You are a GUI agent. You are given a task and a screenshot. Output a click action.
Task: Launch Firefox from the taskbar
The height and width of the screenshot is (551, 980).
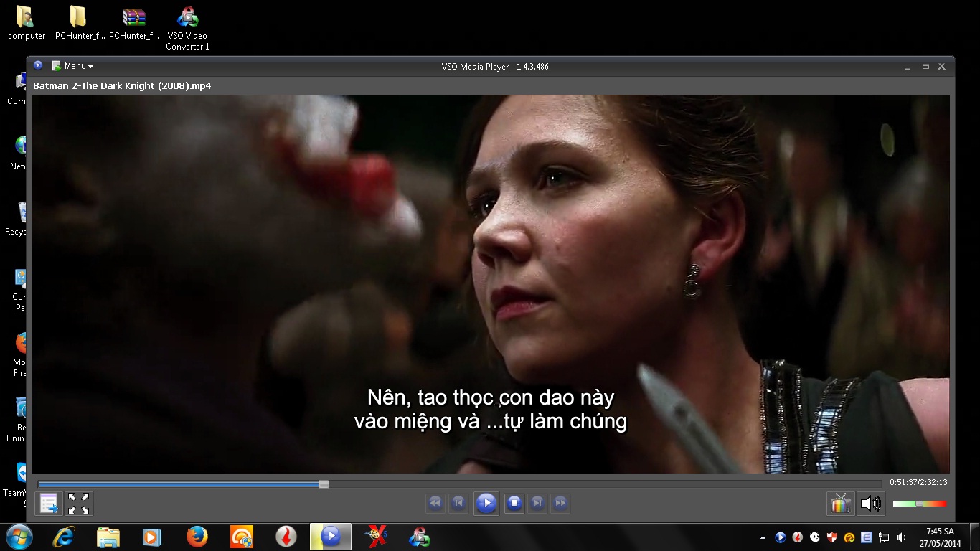[197, 537]
